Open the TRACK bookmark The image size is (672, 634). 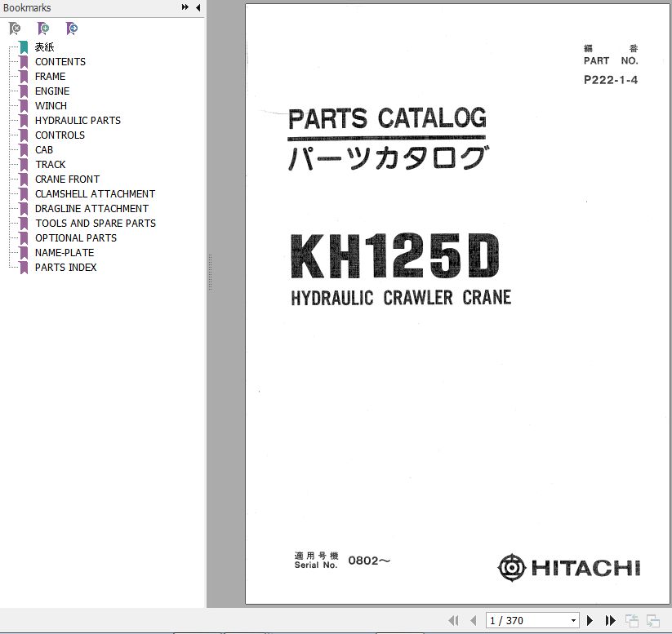coord(51,165)
